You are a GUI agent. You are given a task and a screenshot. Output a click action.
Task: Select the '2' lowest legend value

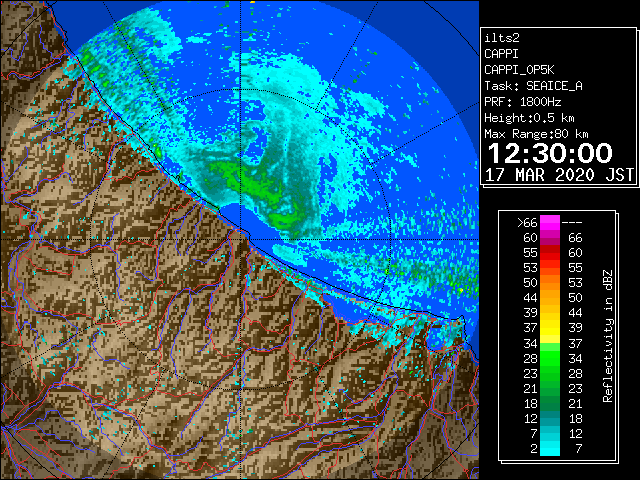(533, 449)
